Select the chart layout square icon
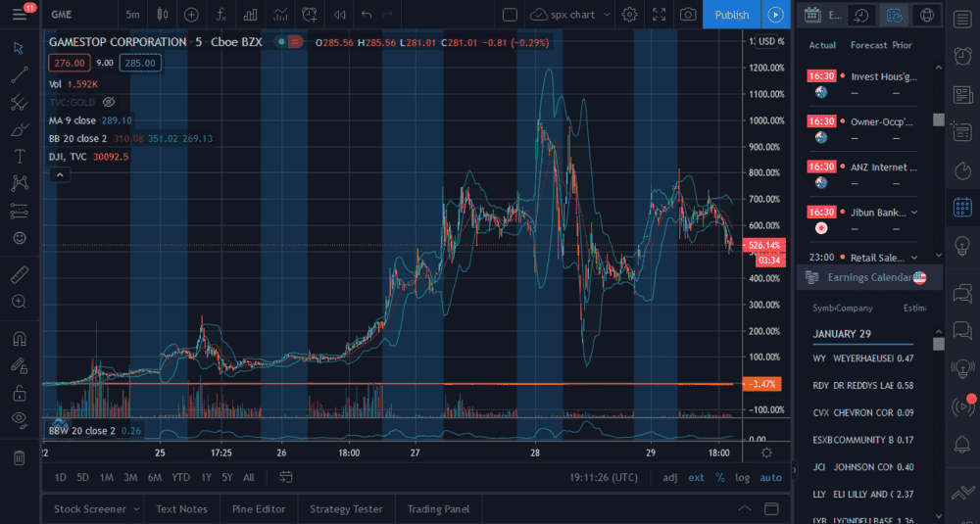 [x=510, y=15]
